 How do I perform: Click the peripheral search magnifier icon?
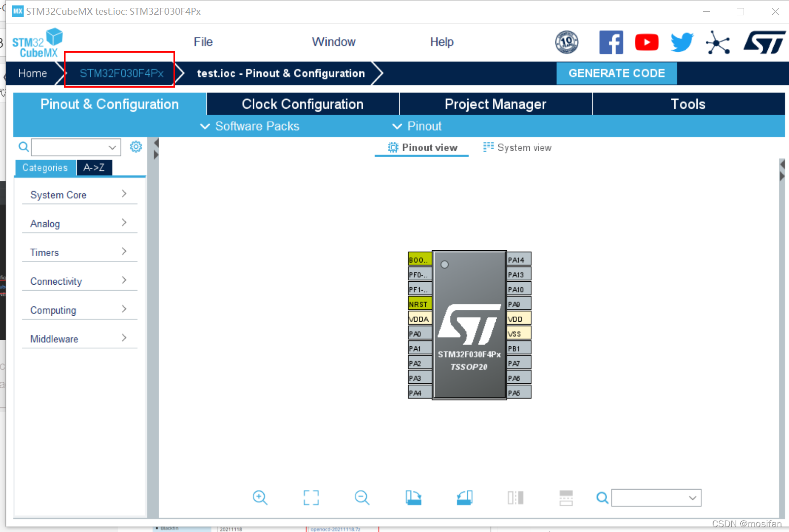[x=23, y=147]
